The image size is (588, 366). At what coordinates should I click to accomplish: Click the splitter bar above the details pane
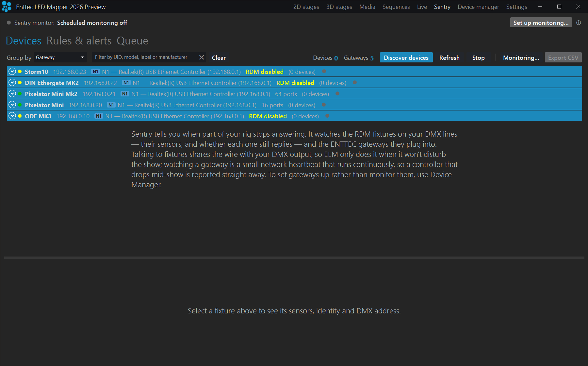pyautogui.click(x=294, y=258)
